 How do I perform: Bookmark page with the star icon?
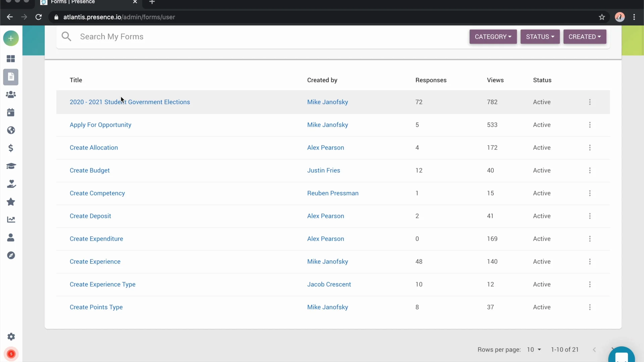[x=602, y=17]
